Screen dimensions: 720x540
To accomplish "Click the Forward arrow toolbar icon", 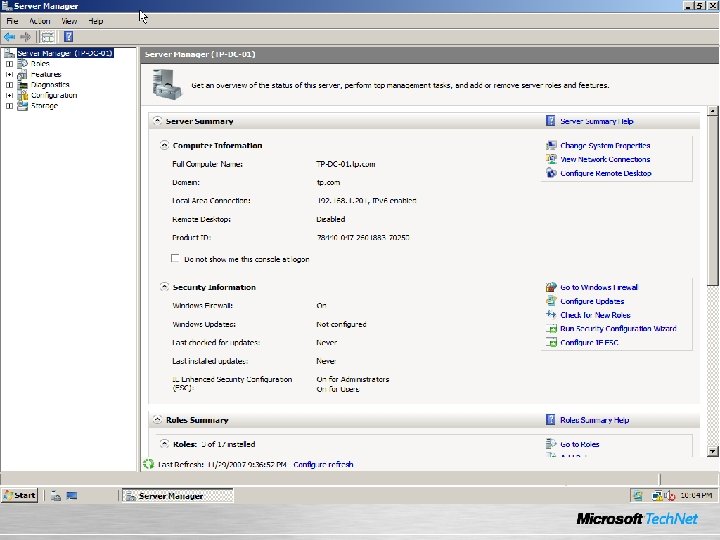I will point(25,37).
